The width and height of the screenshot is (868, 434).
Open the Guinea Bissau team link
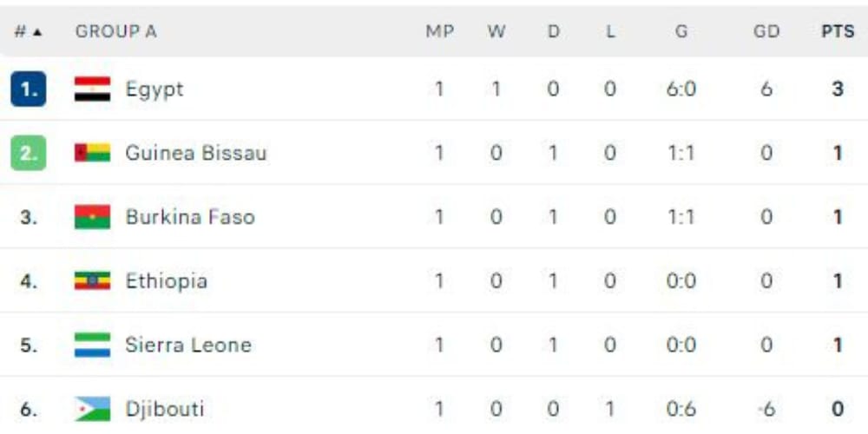point(196,153)
